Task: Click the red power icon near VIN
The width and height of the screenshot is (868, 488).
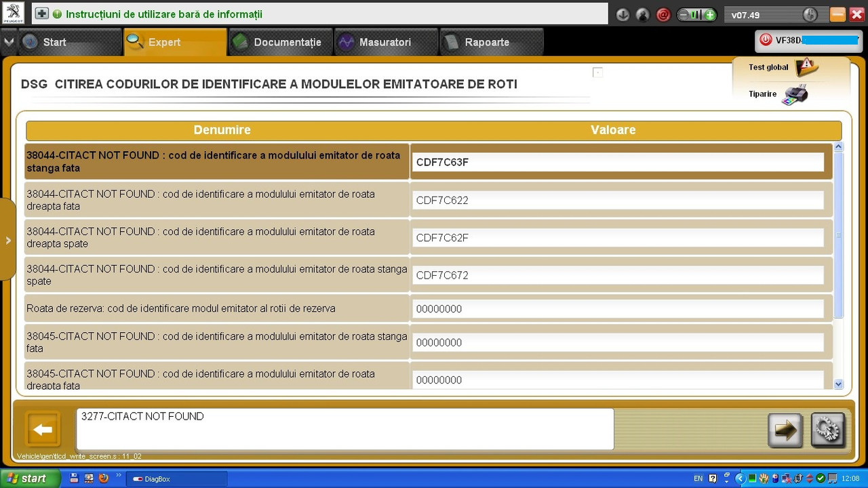Action: click(x=766, y=40)
